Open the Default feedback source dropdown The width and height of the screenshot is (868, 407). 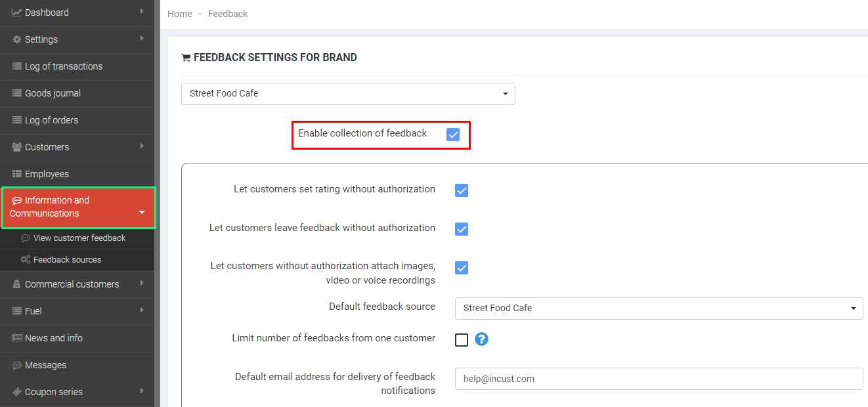pos(659,308)
